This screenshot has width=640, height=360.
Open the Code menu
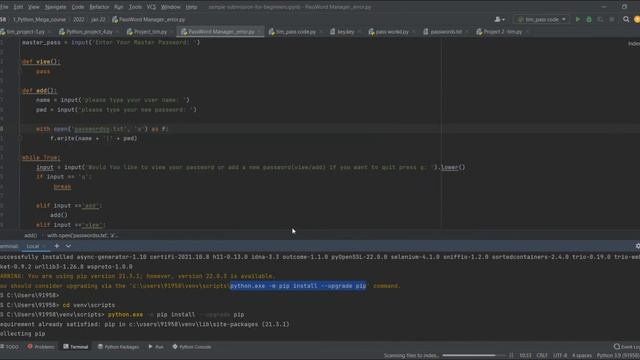point(78,7)
